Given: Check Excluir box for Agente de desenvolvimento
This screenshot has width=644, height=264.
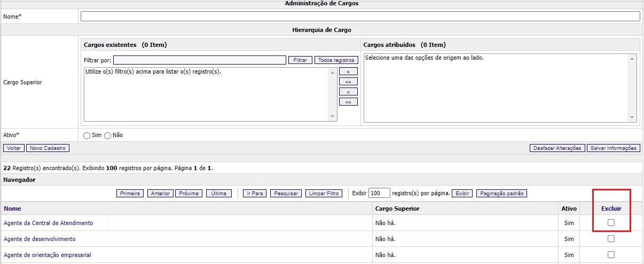Looking at the screenshot, I should coord(611,239).
